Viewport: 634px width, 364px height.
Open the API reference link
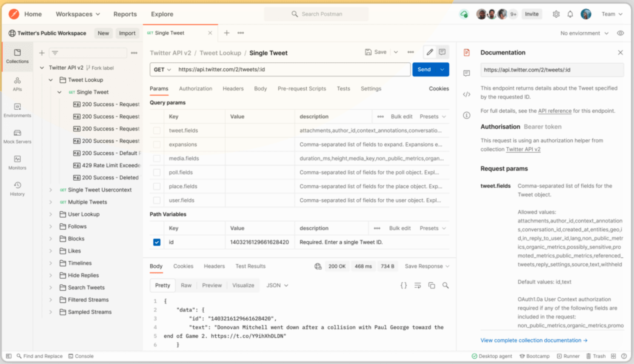pyautogui.click(x=555, y=111)
